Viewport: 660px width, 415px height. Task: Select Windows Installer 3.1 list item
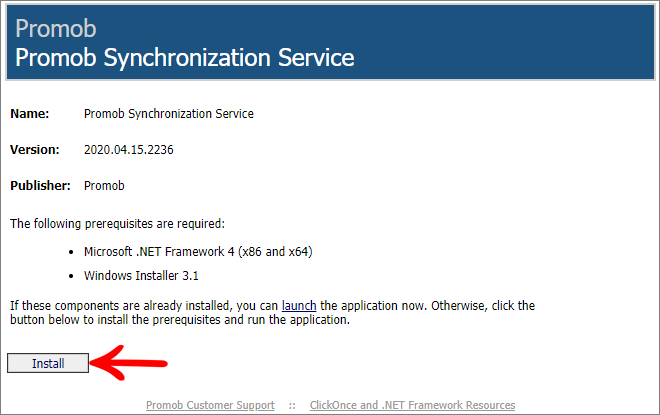tap(141, 276)
